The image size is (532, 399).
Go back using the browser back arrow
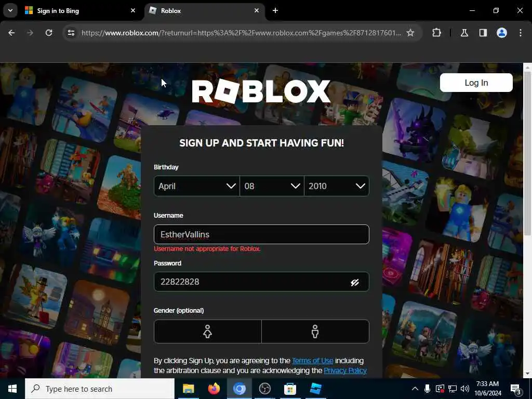[11, 33]
